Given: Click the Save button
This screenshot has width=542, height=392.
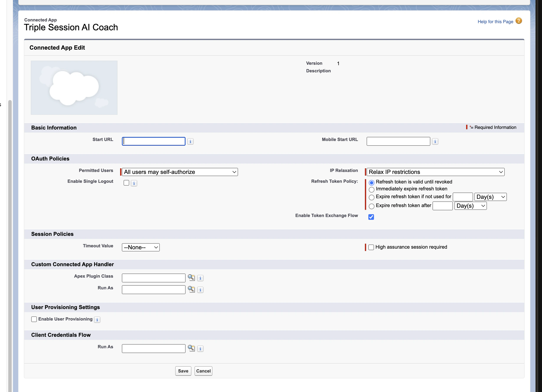Looking at the screenshot, I should click(x=183, y=371).
